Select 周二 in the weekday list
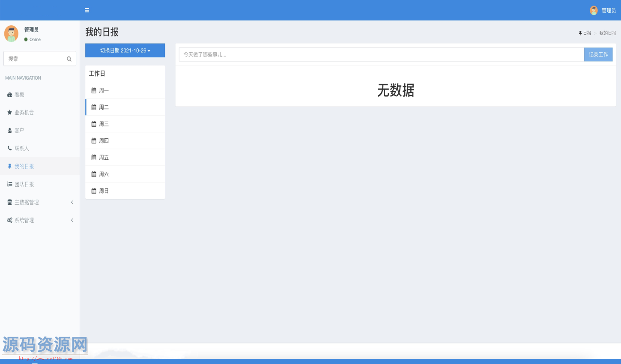Viewport: 621px width, 364px height. click(125, 107)
